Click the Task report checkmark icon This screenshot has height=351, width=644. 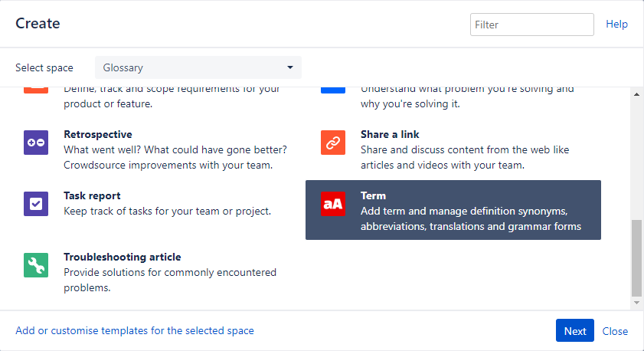click(x=36, y=204)
